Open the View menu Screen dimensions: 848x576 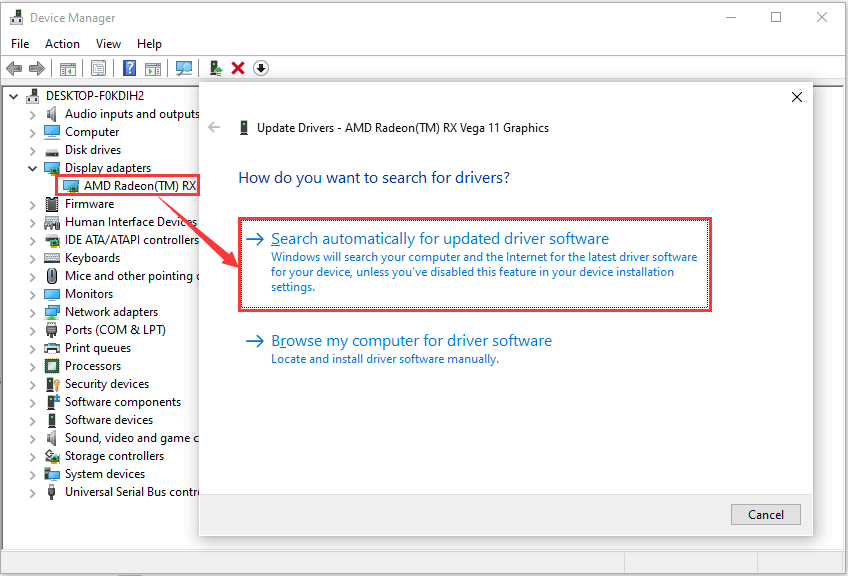[108, 44]
